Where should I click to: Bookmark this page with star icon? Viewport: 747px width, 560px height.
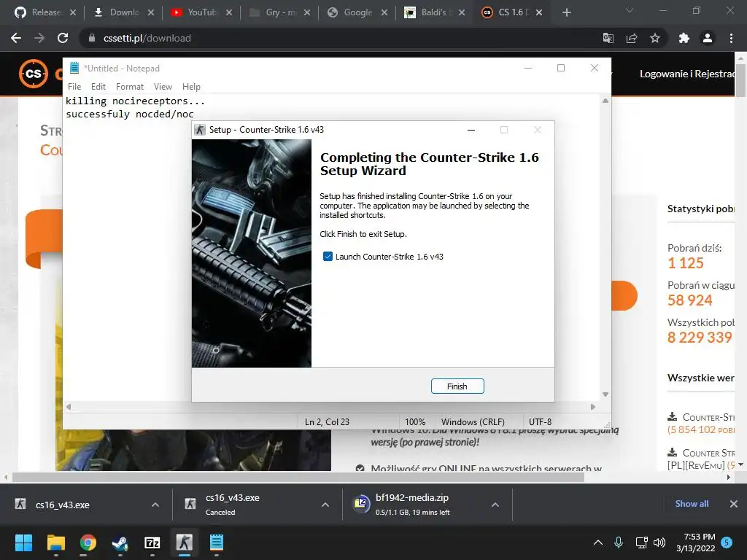(x=655, y=38)
